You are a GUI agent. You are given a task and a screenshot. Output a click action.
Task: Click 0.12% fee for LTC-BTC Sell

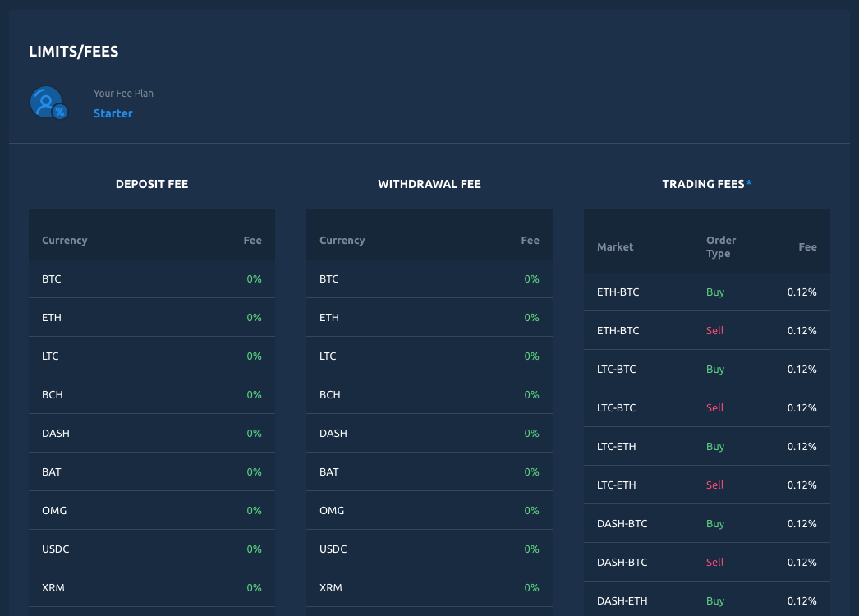point(802,407)
